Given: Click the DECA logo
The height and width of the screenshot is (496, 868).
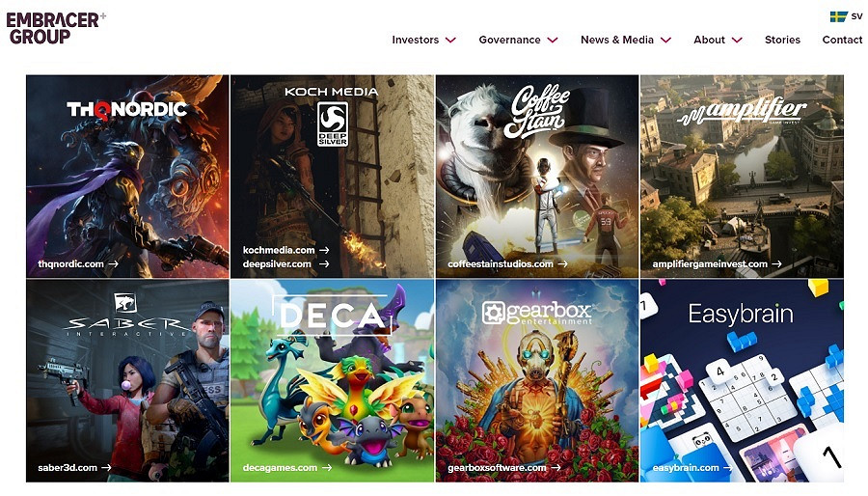Looking at the screenshot, I should coord(332,315).
